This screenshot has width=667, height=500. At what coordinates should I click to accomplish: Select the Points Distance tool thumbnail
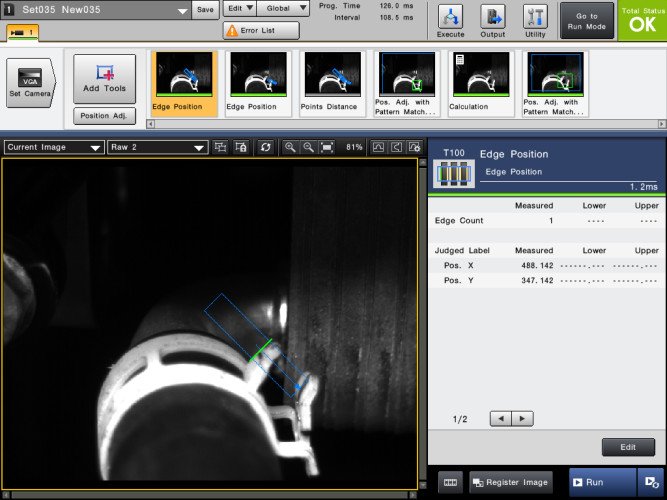coord(332,82)
